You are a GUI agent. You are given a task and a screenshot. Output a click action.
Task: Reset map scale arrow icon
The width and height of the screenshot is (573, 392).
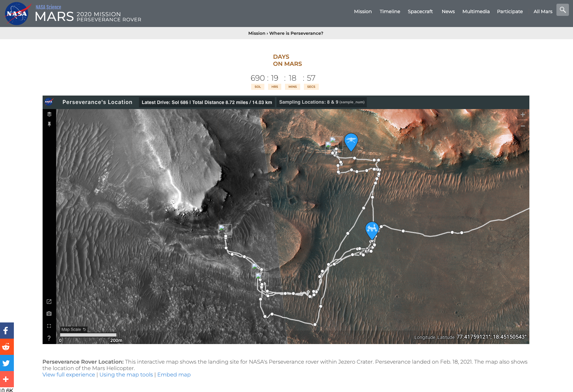tap(84, 329)
